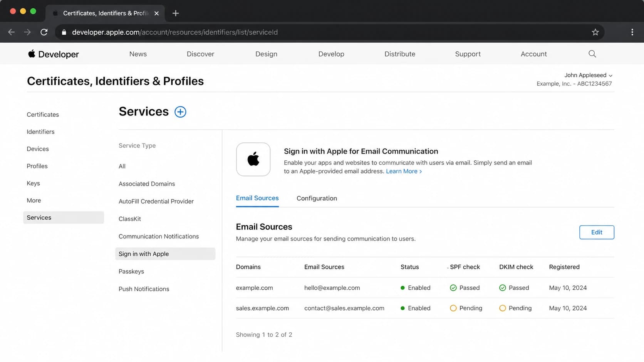The image size is (644, 362).
Task: Go to Keys in sidebar
Action: 33,184
